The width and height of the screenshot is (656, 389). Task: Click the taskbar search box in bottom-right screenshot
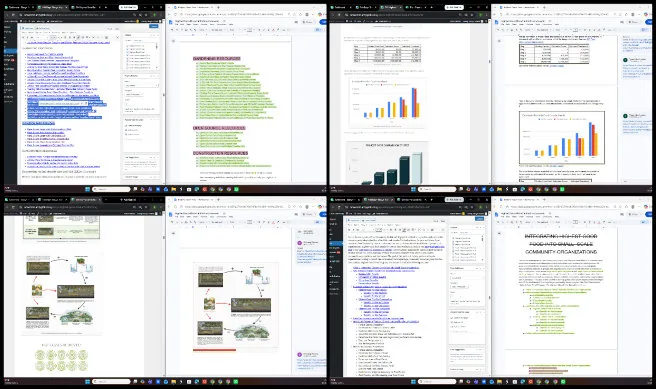click(x=437, y=381)
